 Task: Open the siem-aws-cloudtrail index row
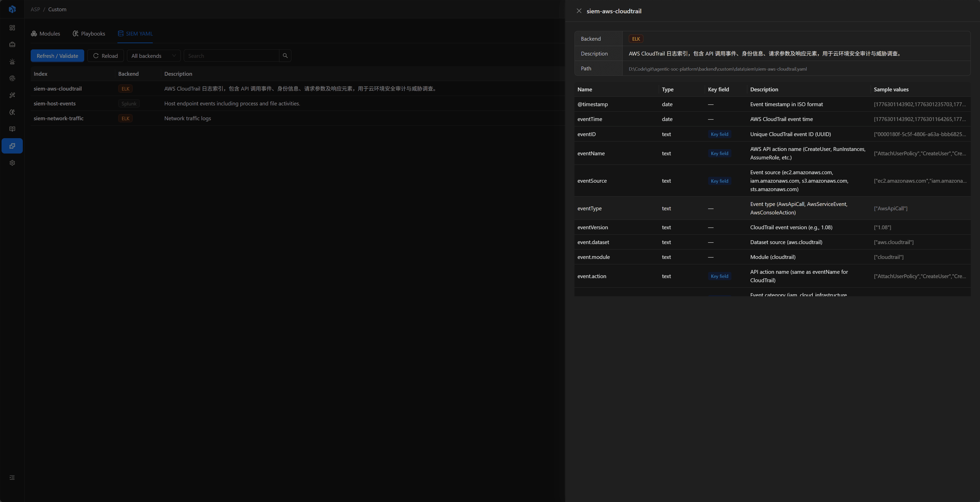click(x=297, y=89)
